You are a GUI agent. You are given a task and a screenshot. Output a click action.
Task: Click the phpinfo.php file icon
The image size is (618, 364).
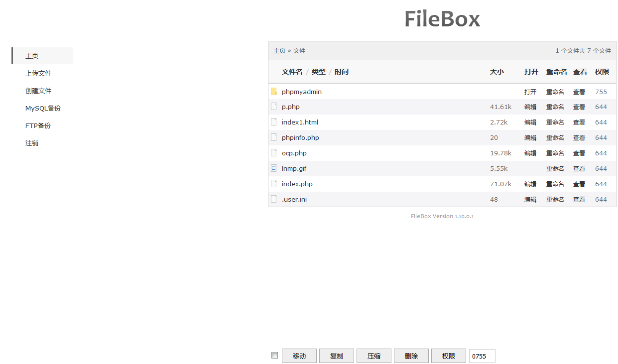click(273, 137)
